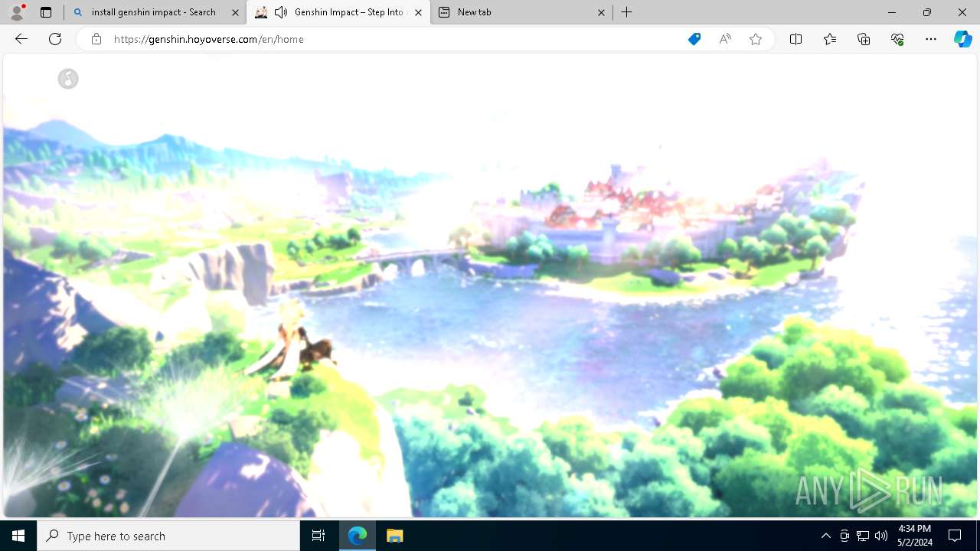
Task: Open tab actions menu icon
Action: [46, 12]
